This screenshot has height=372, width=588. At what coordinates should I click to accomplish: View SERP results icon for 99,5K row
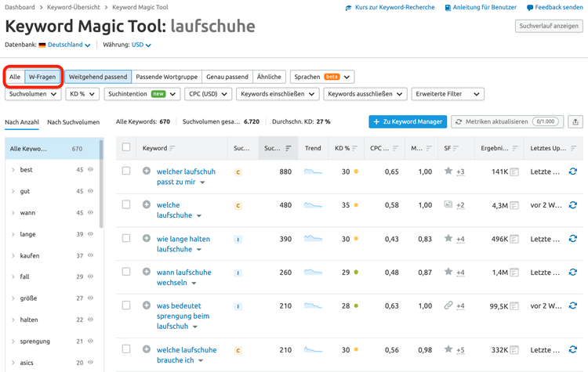coord(514,306)
